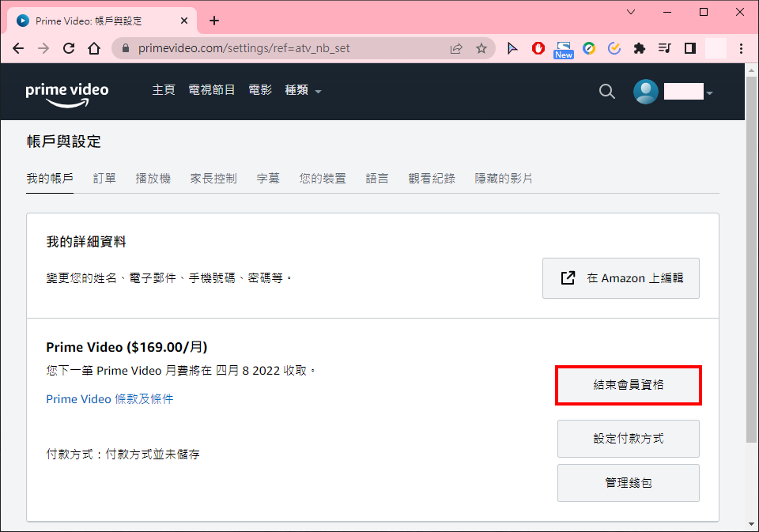759x532 pixels.
Task: Open the Chrome three-dot menu
Action: tap(741, 48)
